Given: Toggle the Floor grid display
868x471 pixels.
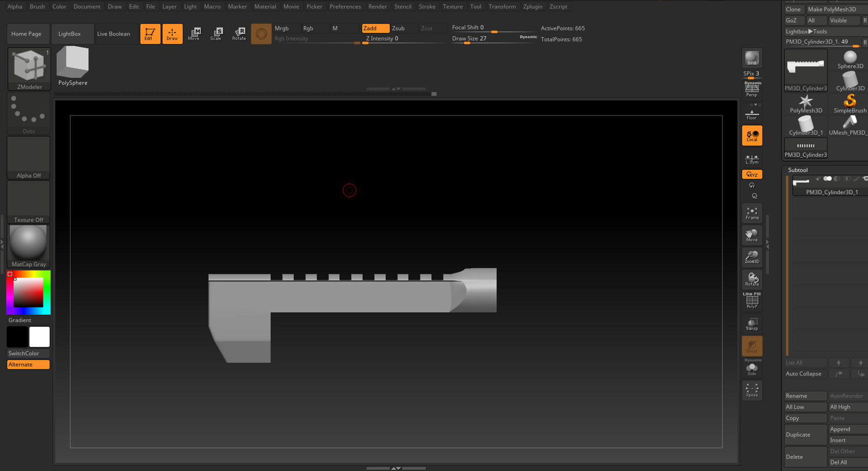Looking at the screenshot, I should pos(752,114).
